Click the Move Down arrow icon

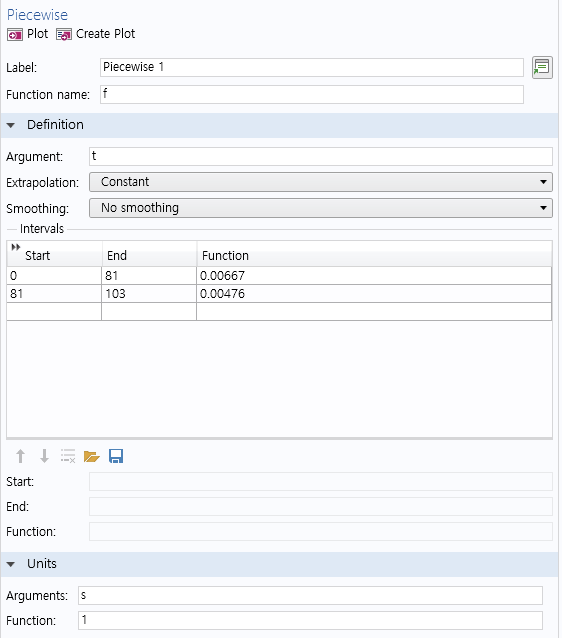pos(44,456)
